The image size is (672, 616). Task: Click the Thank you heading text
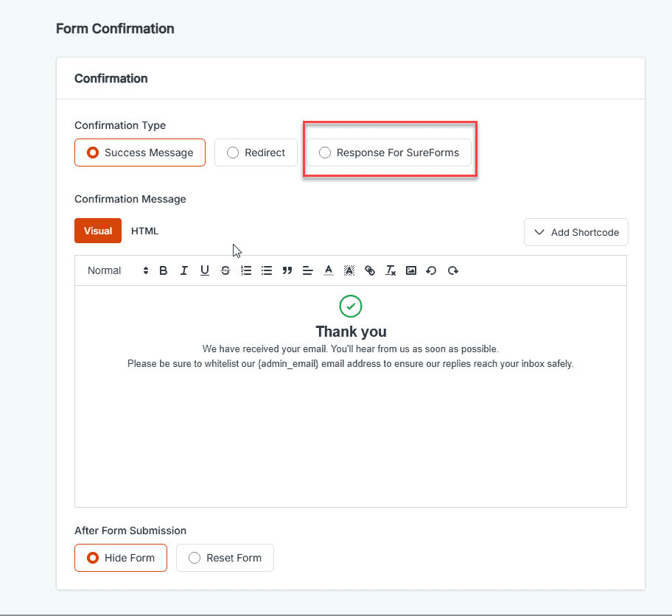[351, 332]
